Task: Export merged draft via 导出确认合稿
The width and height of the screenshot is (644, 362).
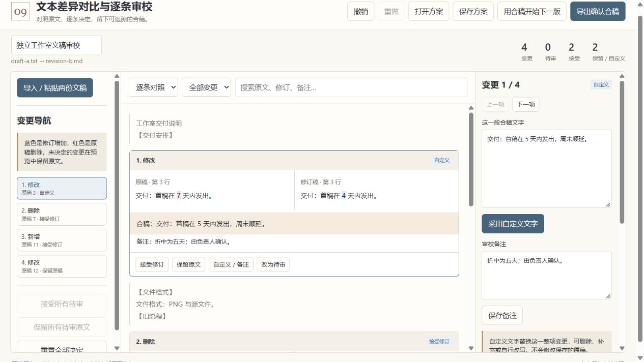Action: [598, 11]
